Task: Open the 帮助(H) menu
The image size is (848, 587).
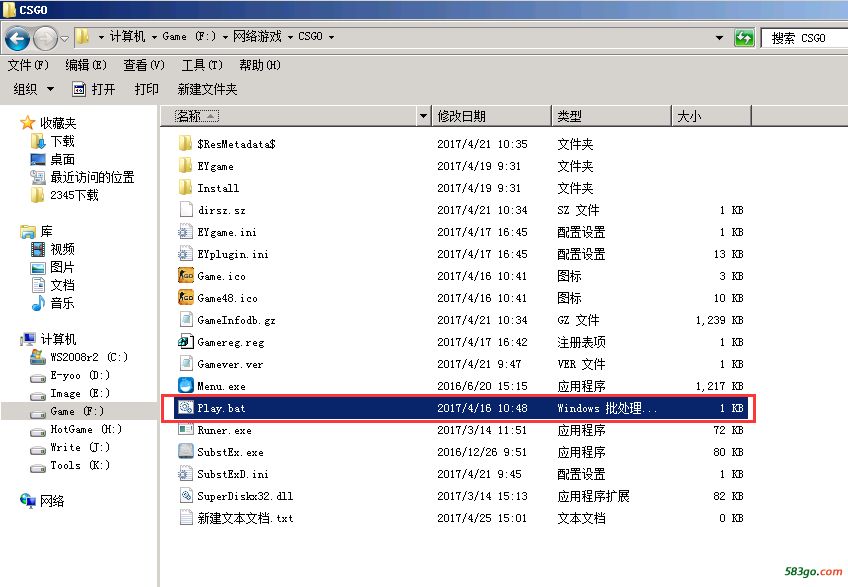Action: coord(260,65)
